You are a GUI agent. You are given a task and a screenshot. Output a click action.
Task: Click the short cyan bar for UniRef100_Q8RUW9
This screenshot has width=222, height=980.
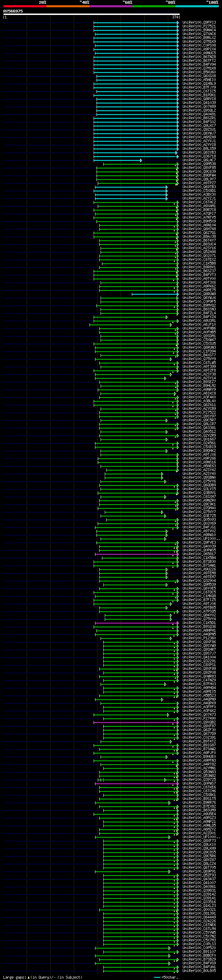point(155,294)
